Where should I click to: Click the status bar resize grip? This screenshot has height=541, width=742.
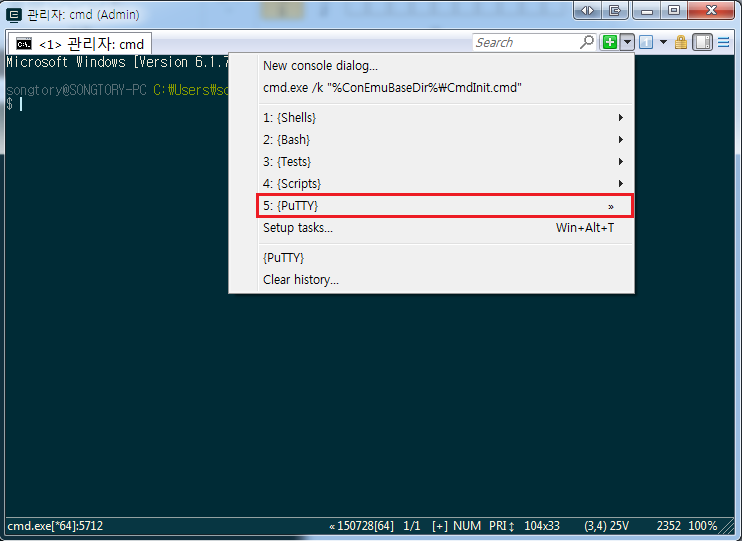click(x=727, y=526)
